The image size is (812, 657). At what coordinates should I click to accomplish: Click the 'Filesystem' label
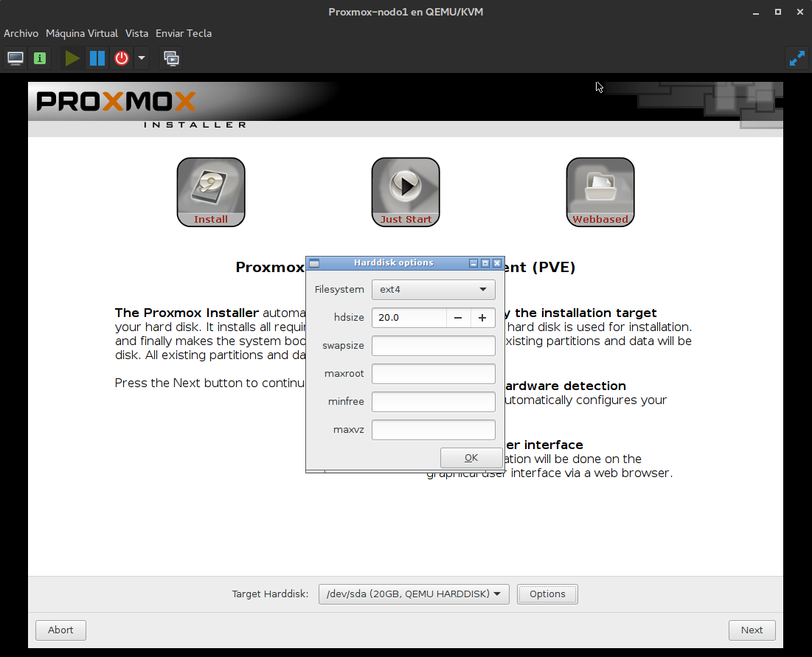click(x=339, y=289)
